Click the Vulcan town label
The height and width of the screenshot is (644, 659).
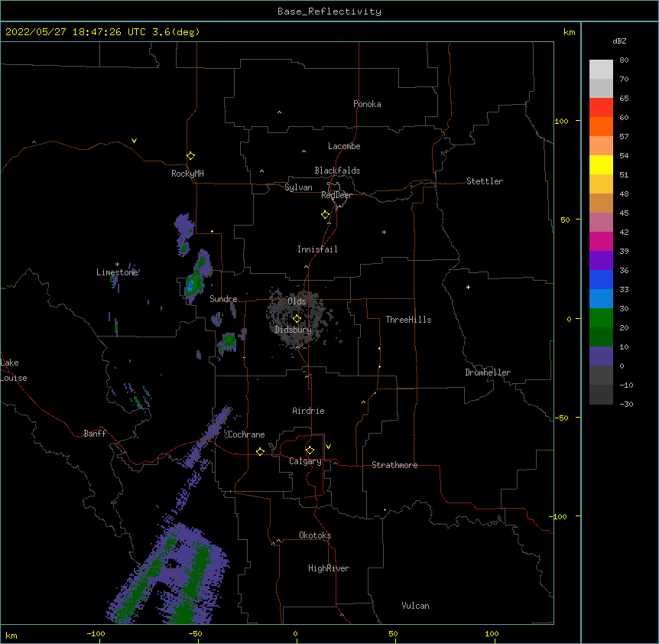(x=415, y=606)
